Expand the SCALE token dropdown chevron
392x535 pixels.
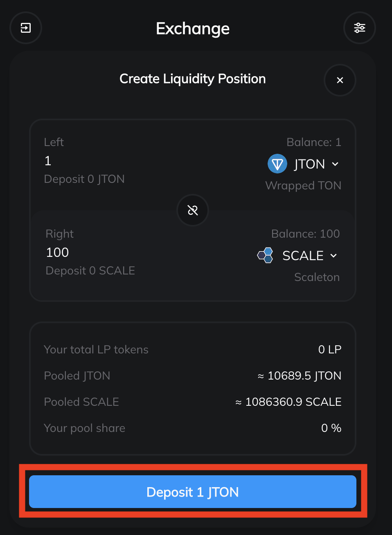pyautogui.click(x=333, y=256)
